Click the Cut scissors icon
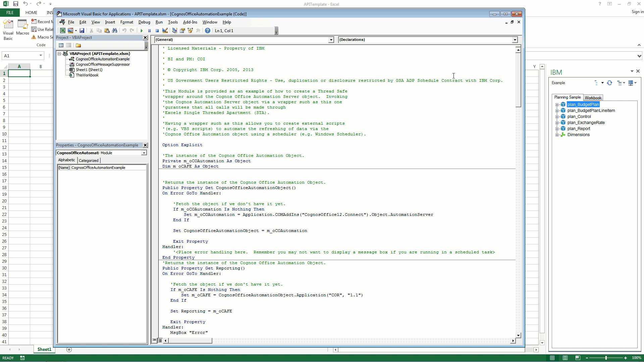This screenshot has height=362, width=644. [91, 31]
